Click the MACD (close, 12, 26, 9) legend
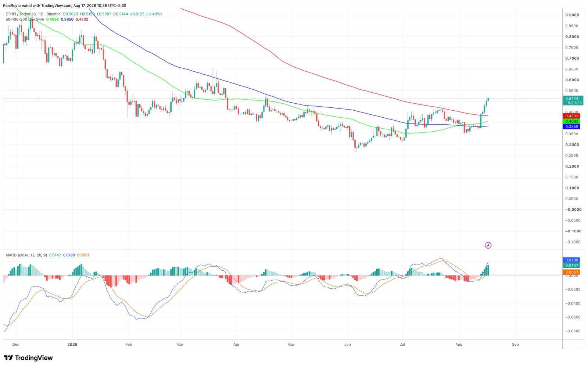The width and height of the screenshot is (588, 367). [x=26, y=255]
